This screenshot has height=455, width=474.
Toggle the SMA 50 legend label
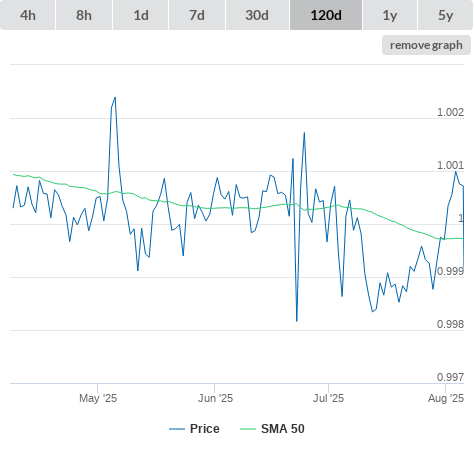[x=283, y=429]
